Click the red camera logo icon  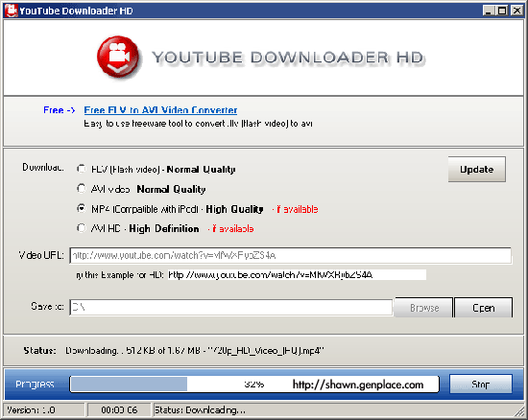tap(118, 57)
